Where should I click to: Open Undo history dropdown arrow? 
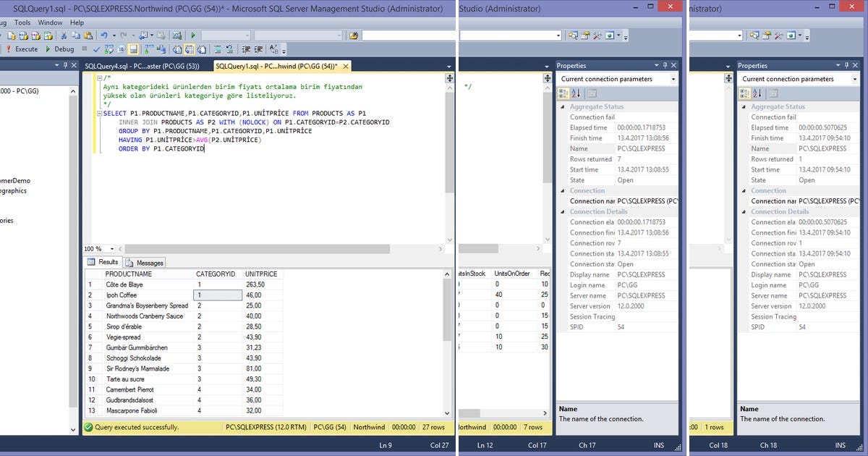click(x=114, y=35)
